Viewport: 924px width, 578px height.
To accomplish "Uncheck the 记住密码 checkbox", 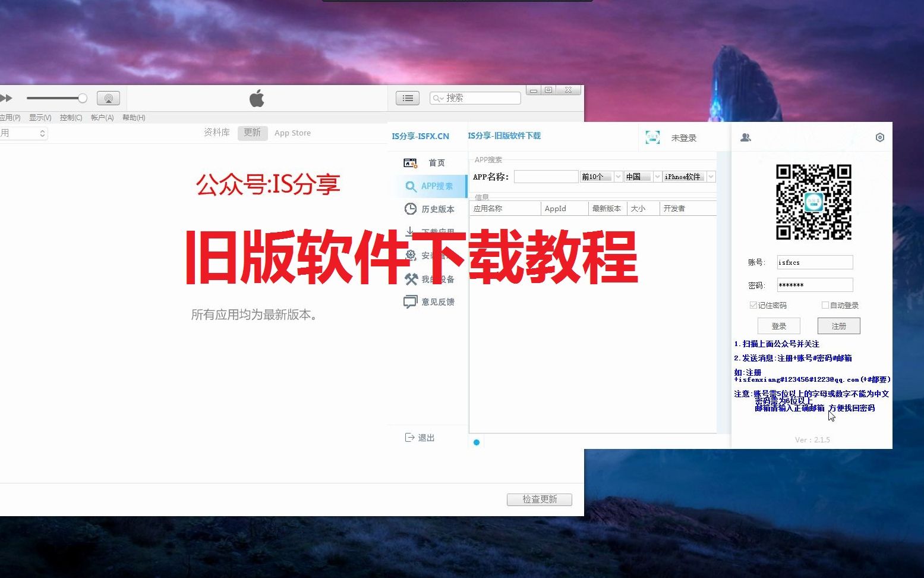I will 753,305.
